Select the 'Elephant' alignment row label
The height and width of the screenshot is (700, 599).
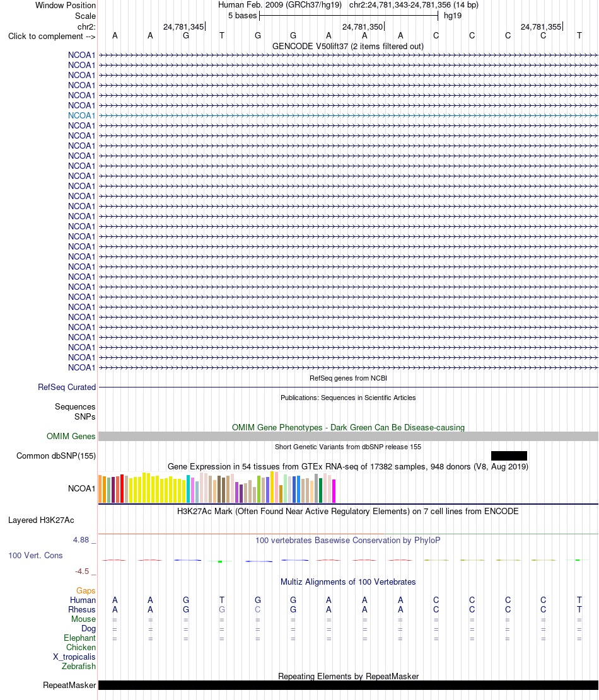(x=79, y=638)
